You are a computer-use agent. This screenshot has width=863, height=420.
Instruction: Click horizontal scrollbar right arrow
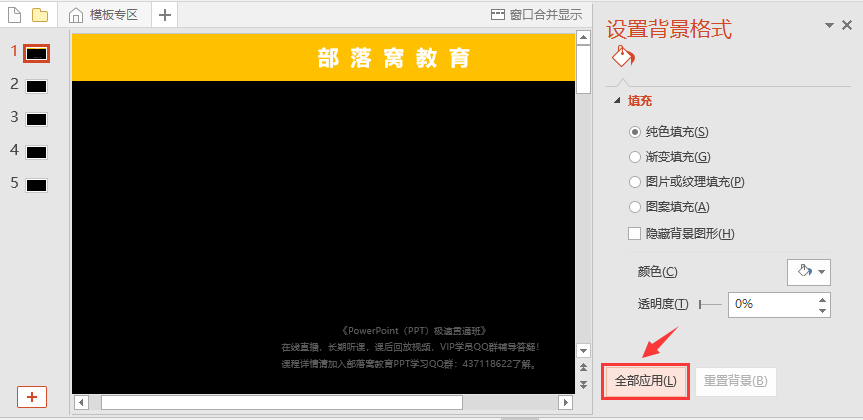[565, 402]
